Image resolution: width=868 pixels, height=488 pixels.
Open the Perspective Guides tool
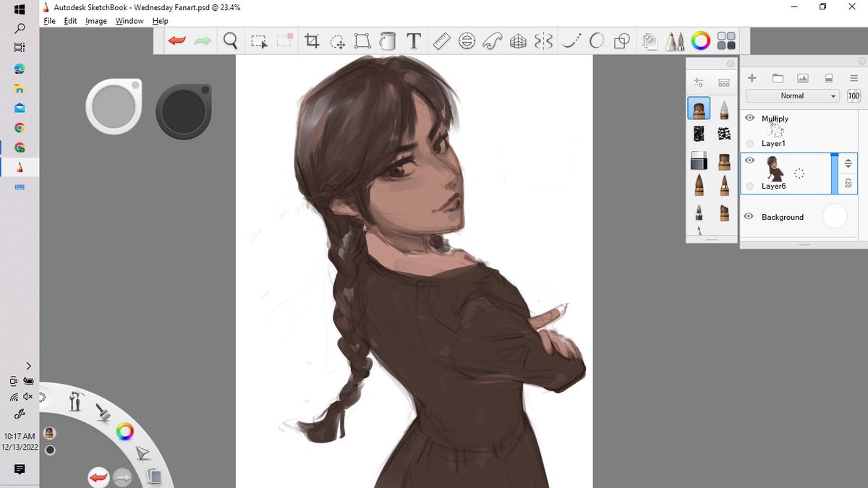[518, 41]
